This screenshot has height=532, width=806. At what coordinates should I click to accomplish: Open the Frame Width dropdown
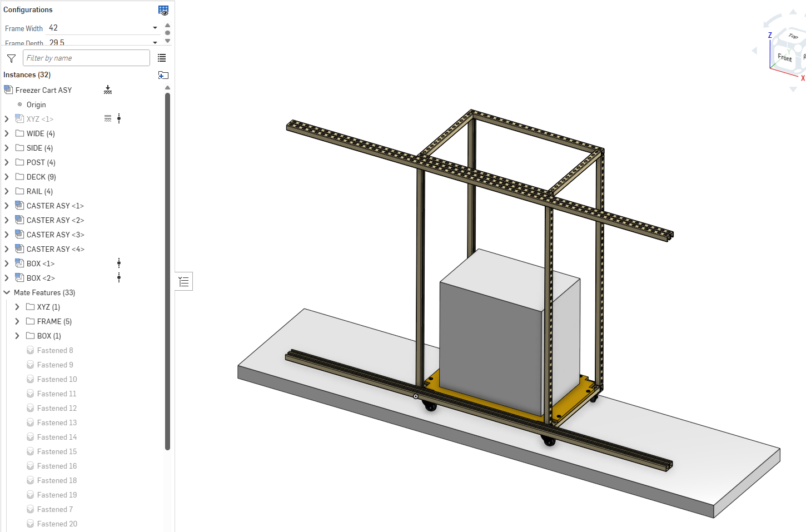[155, 28]
